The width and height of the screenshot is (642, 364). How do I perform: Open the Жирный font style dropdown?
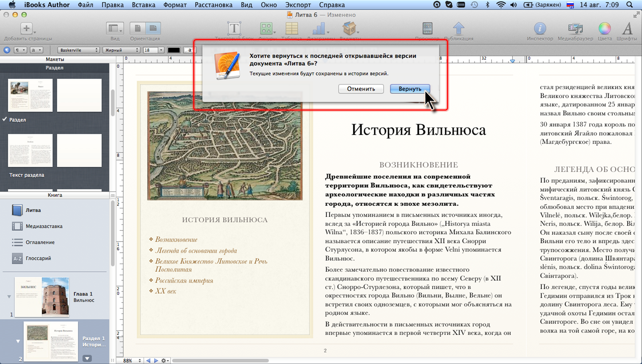pos(121,50)
